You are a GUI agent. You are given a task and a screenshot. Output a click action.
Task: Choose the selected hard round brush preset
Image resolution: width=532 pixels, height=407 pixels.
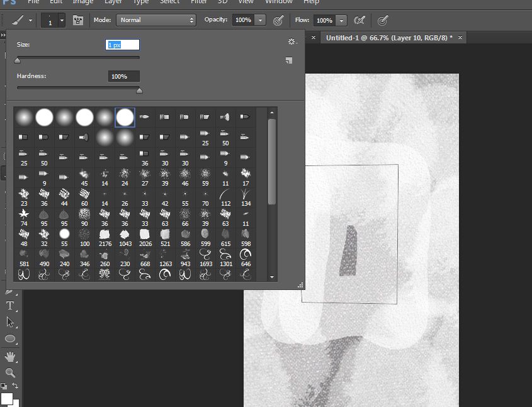[125, 117]
